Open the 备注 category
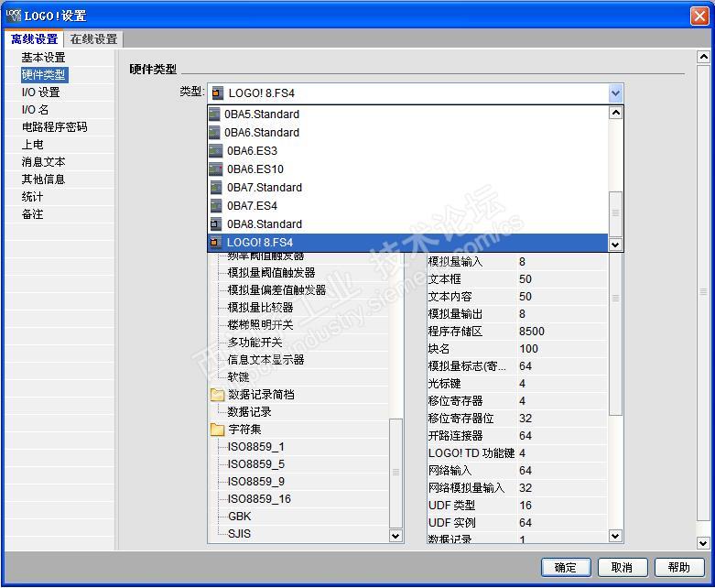 click(32, 214)
